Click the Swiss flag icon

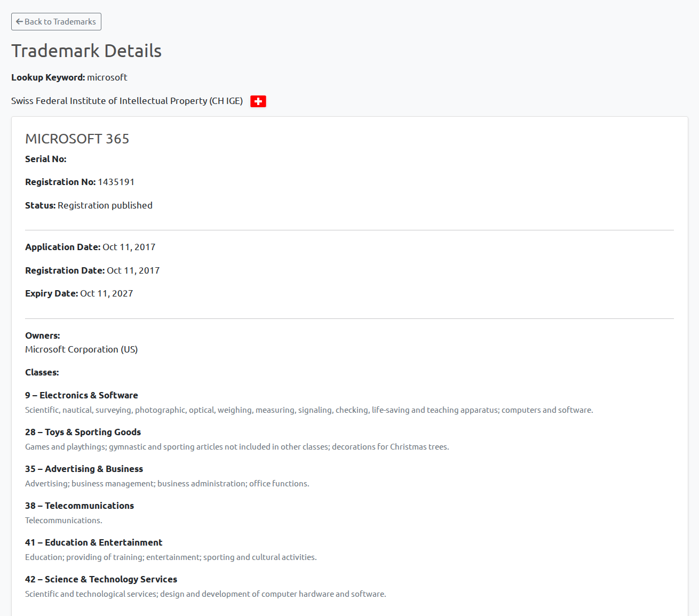(258, 101)
